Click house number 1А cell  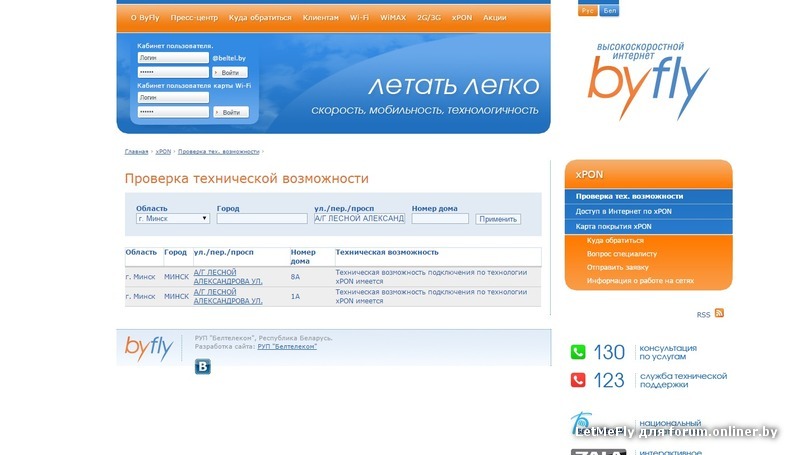pos(295,296)
